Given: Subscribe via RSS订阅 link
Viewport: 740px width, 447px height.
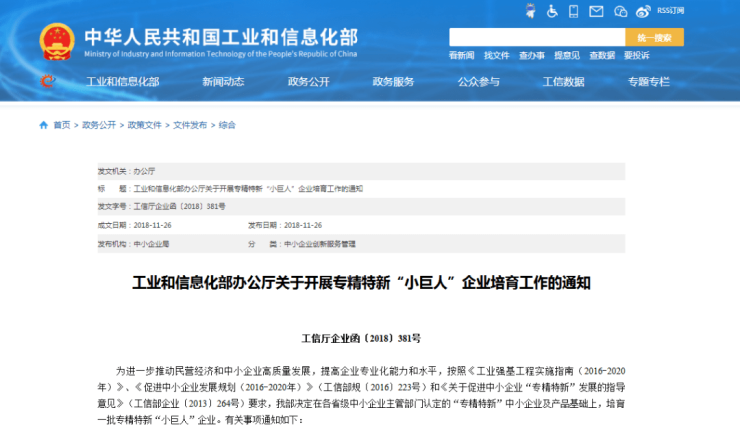Looking at the screenshot, I should pos(670,11).
